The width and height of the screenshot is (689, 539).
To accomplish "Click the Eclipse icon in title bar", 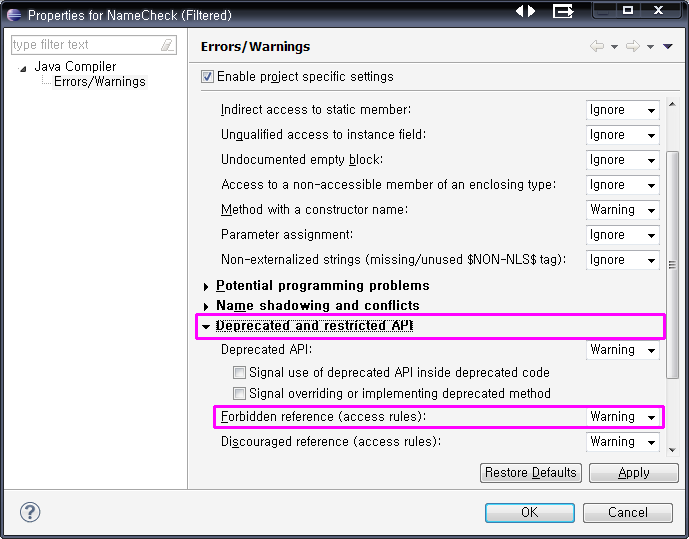I will (14, 15).
